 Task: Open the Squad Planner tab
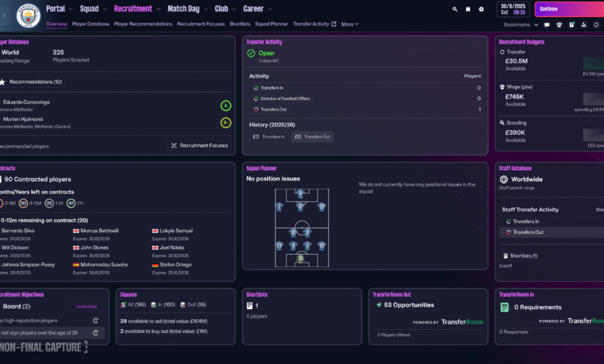pos(272,24)
